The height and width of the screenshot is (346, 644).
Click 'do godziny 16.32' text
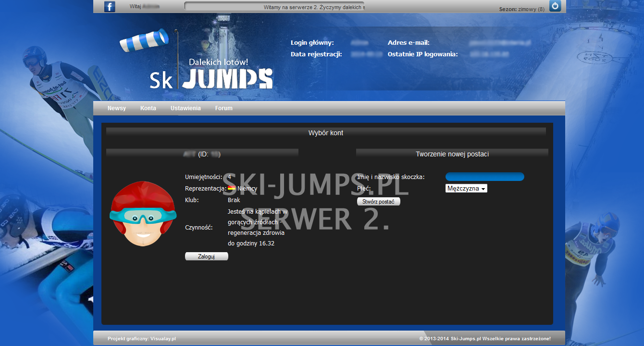click(x=251, y=243)
